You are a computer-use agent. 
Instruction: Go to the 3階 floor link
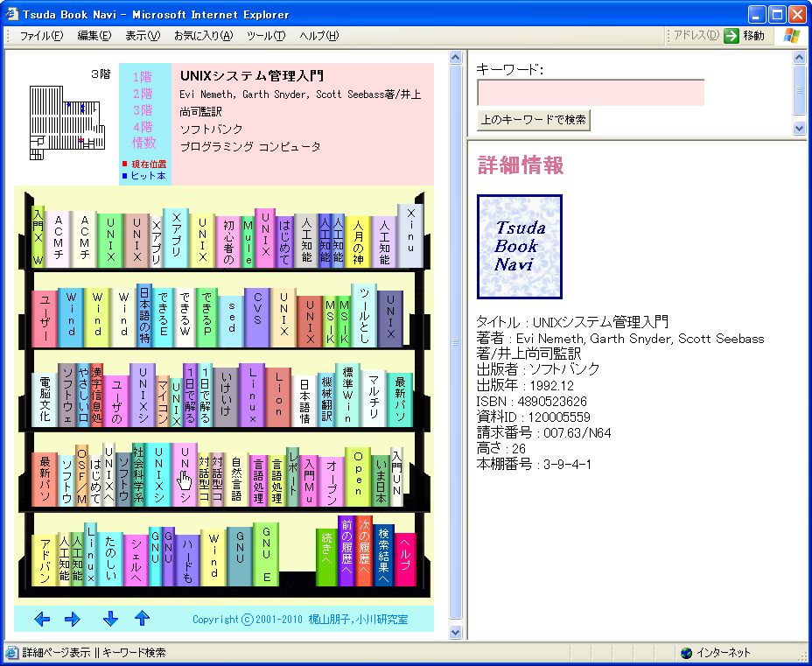tap(143, 110)
